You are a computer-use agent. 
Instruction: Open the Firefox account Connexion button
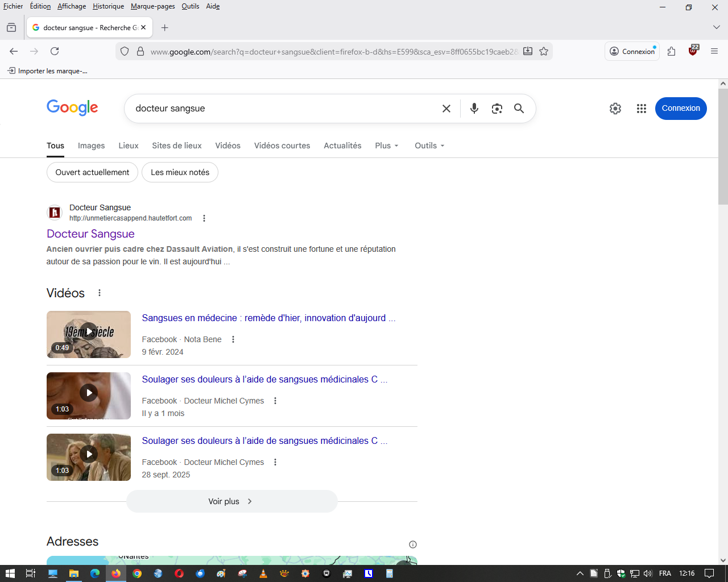(x=632, y=51)
